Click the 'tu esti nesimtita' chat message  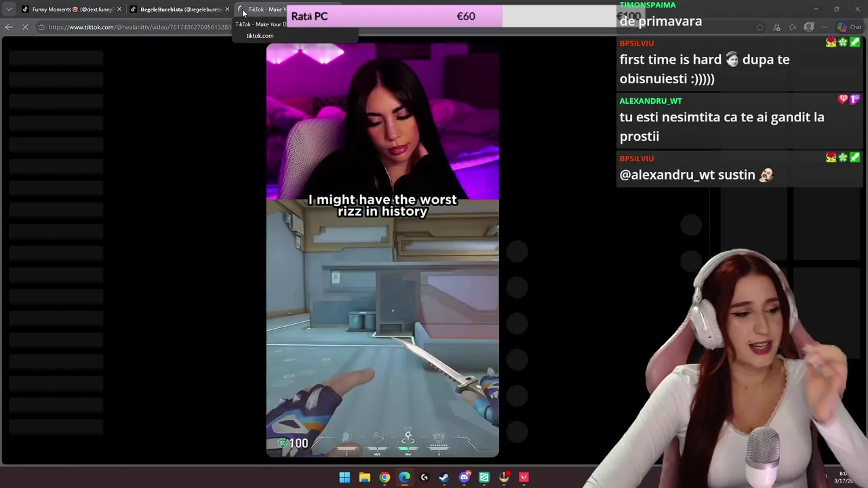[x=722, y=127]
